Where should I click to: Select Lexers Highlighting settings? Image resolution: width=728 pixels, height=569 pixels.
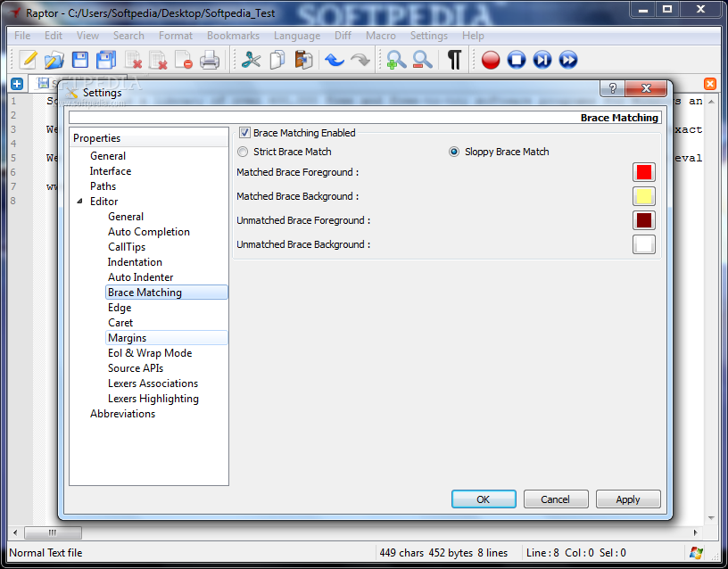tap(153, 399)
